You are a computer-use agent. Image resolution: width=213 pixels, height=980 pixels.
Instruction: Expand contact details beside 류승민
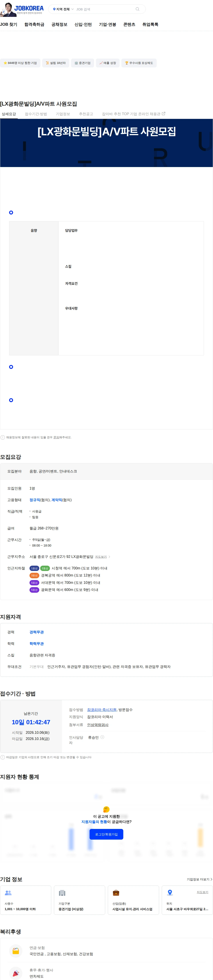(102, 737)
